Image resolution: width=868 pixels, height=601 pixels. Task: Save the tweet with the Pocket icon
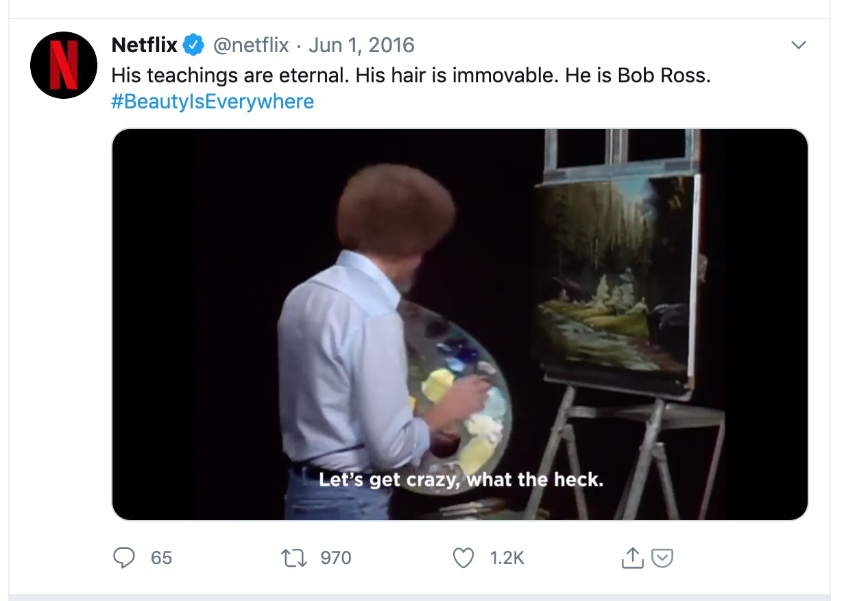[662, 558]
